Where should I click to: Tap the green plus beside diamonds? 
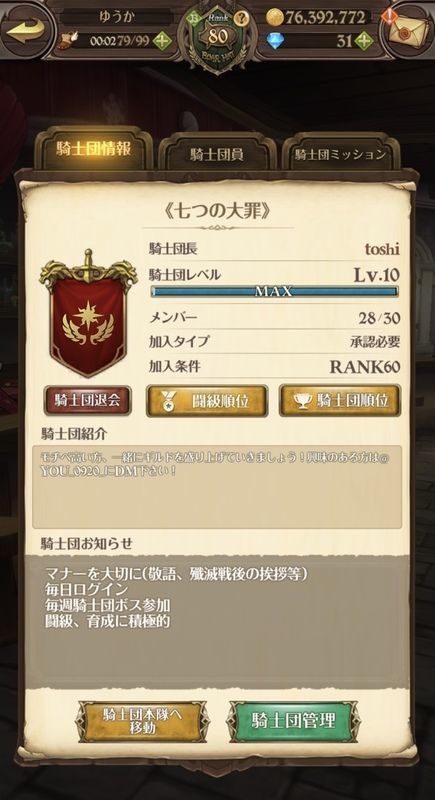point(364,41)
